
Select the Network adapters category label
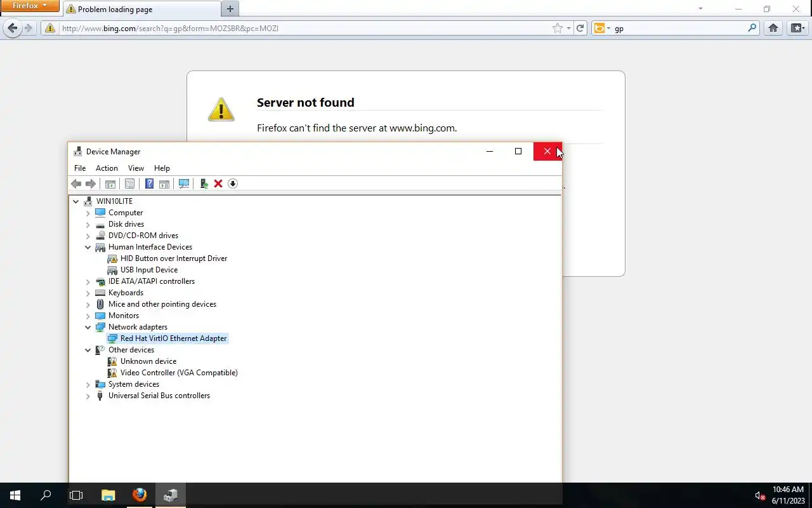pos(138,327)
